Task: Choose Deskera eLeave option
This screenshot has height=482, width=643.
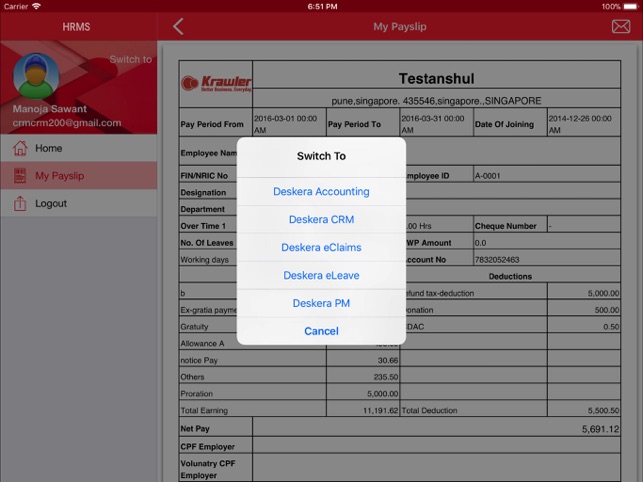Action: coord(321,275)
